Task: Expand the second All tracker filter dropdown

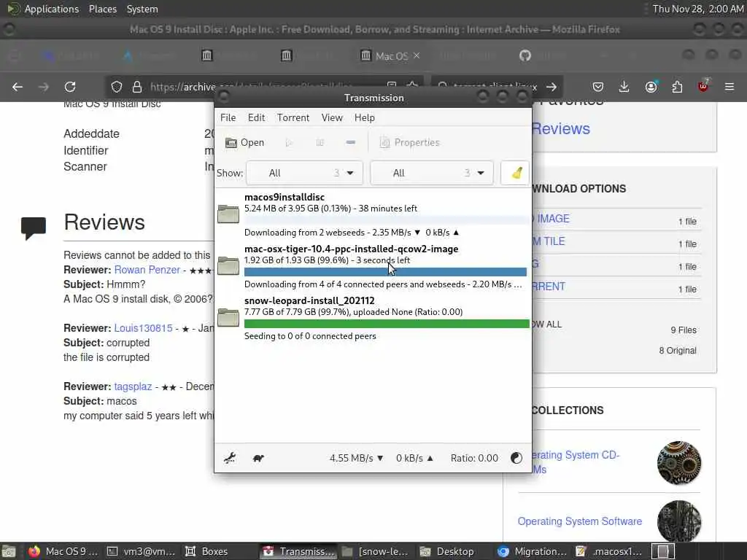Action: 432,173
